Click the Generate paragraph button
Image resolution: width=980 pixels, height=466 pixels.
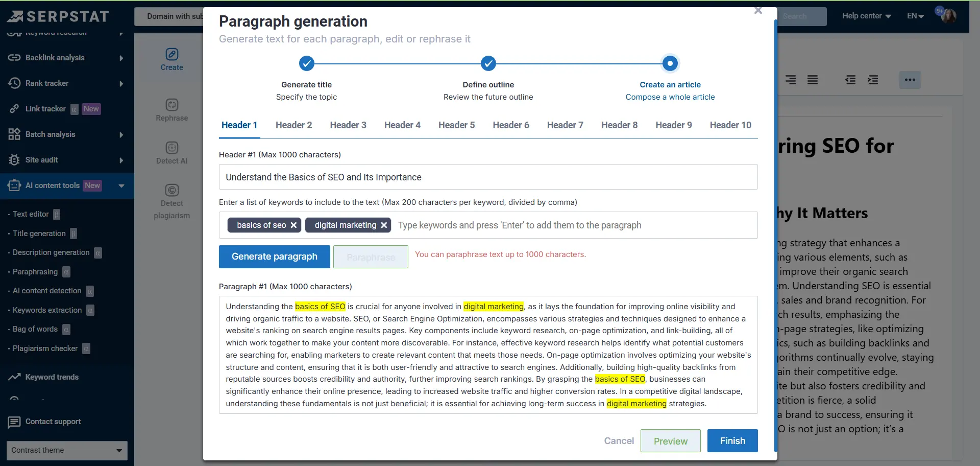[x=274, y=257]
